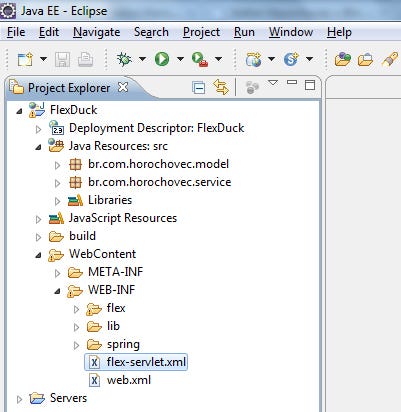Open the New wizard dropdown arrow
Viewport: 401px width, 412px height.
pos(43,59)
